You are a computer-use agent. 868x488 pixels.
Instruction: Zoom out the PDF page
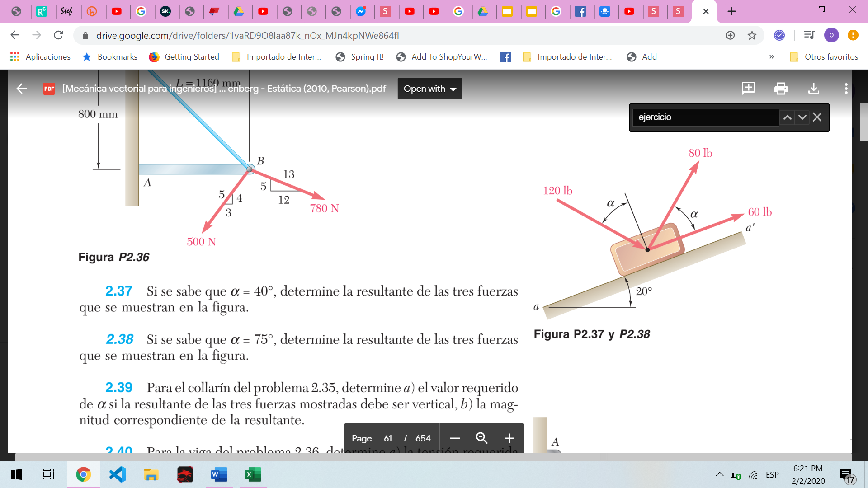pyautogui.click(x=455, y=438)
